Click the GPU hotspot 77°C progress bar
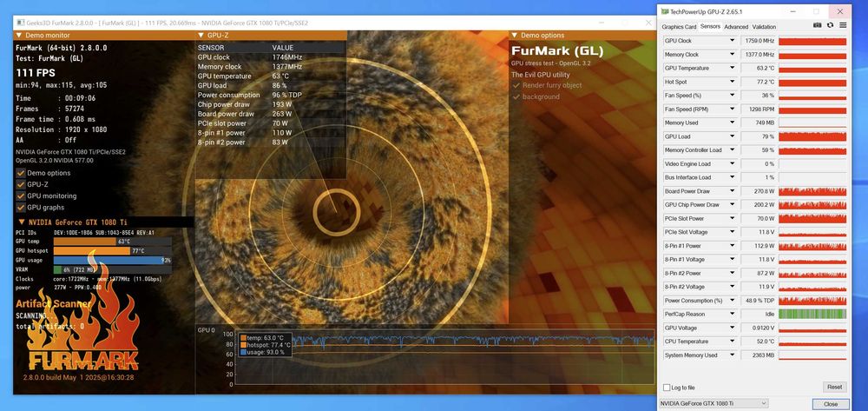This screenshot has height=411, width=868. tap(112, 251)
